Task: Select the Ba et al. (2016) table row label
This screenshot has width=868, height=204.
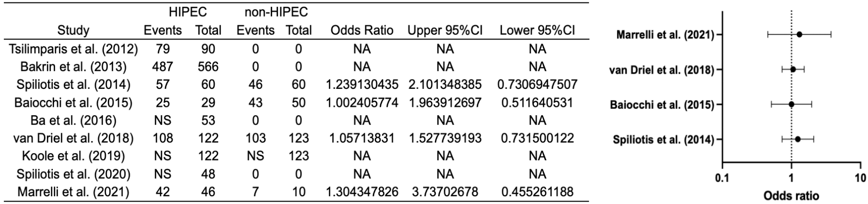Action: [x=73, y=120]
